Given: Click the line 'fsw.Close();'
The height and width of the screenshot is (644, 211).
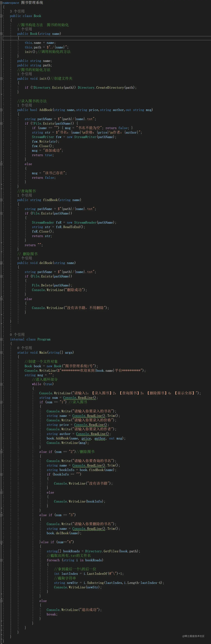Looking at the screenshot, I should [43, 146].
